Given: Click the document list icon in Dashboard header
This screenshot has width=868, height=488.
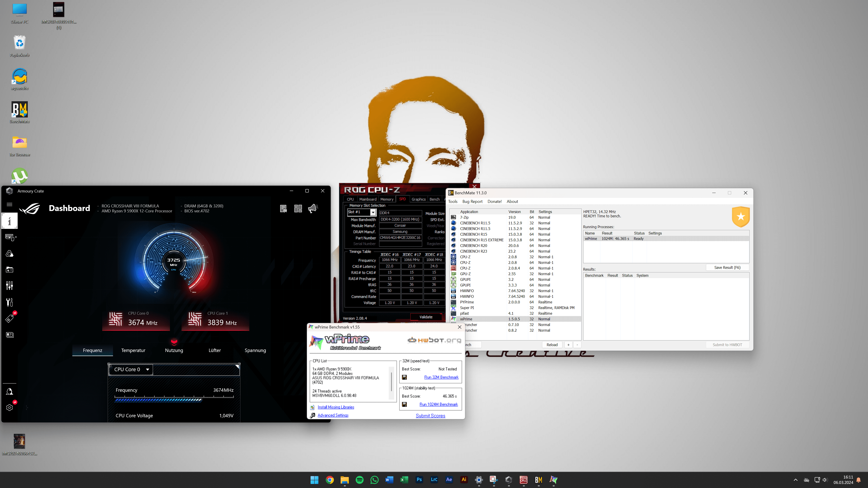Looking at the screenshot, I should (x=283, y=209).
